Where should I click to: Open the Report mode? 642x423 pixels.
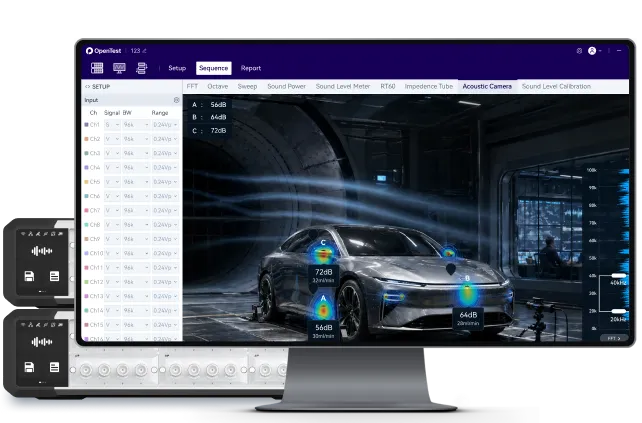[x=251, y=68]
